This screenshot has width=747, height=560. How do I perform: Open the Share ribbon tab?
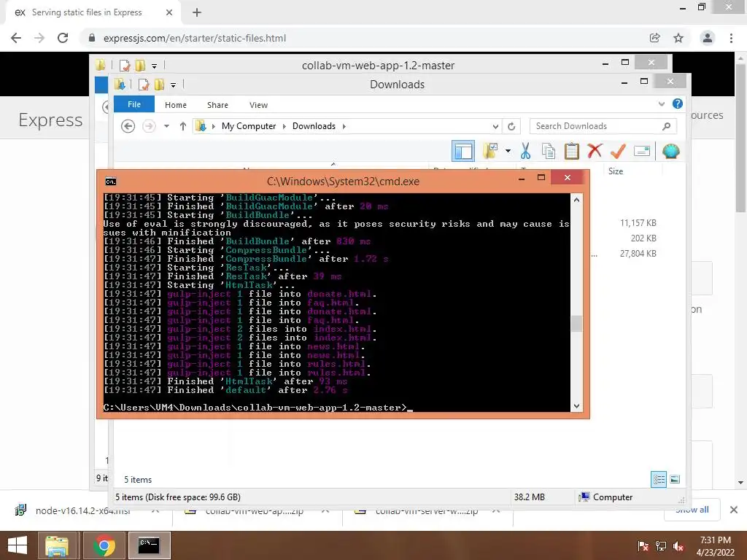[x=217, y=105]
